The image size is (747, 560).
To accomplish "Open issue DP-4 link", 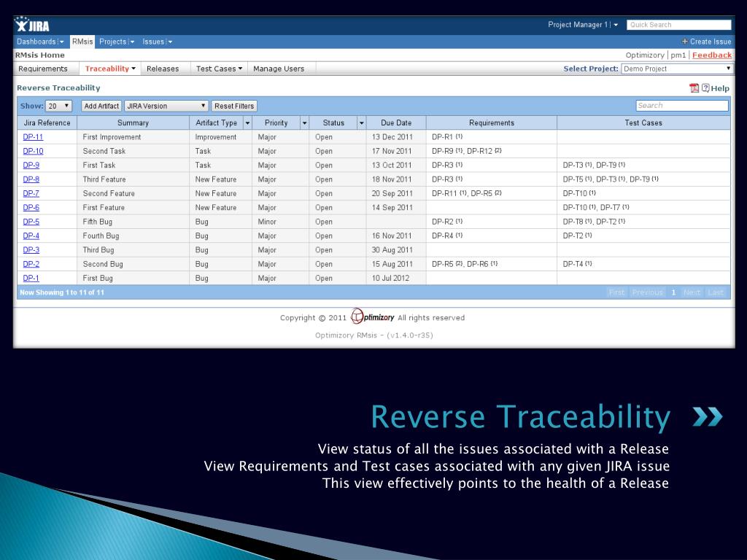I will coord(31,236).
